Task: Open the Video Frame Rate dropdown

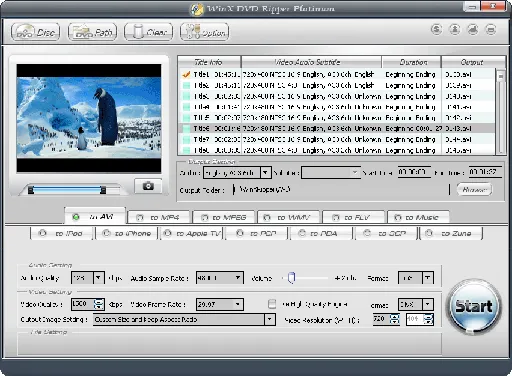Action: 238,304
